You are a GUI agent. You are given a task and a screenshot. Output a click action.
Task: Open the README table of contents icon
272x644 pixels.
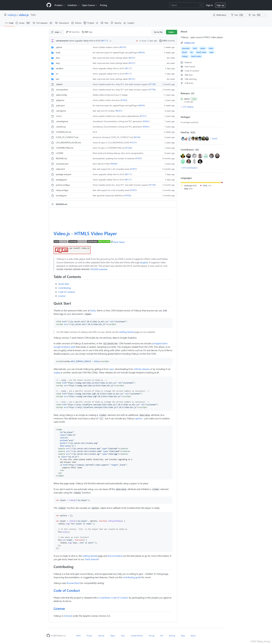[52, 204]
